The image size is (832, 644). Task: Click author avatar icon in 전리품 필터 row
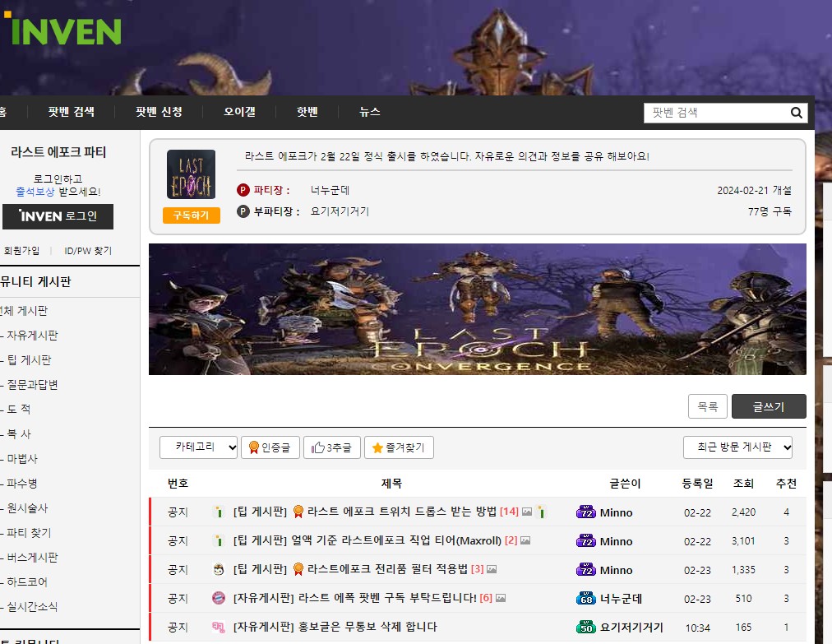coord(218,569)
